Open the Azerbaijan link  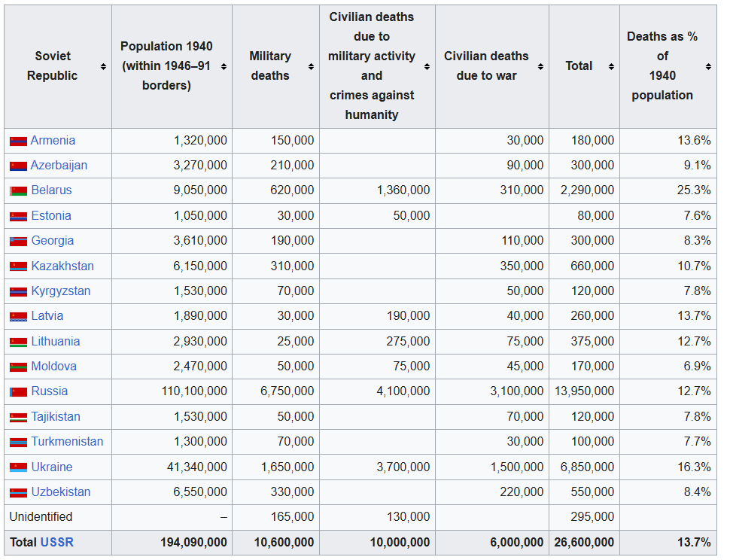(x=59, y=166)
